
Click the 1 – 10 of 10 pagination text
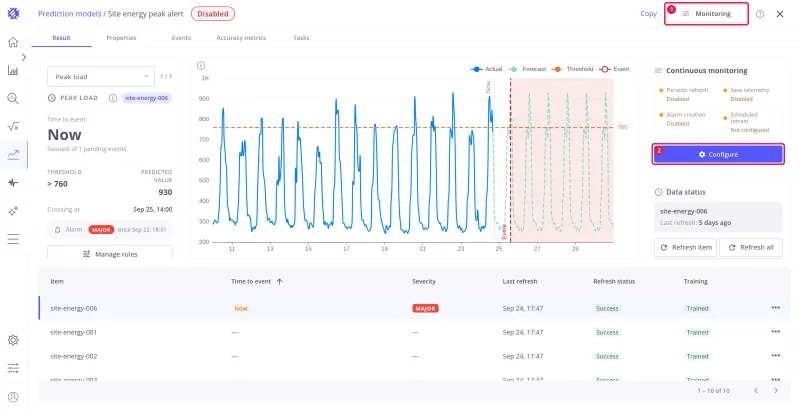point(714,391)
